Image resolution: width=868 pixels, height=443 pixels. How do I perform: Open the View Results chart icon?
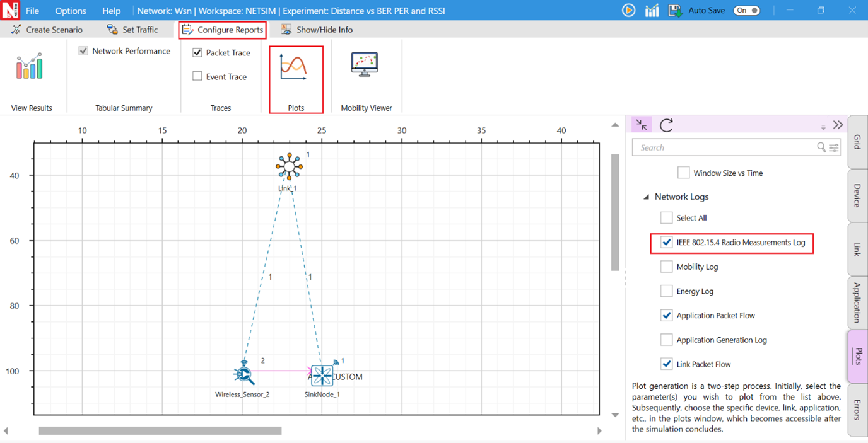[30, 67]
